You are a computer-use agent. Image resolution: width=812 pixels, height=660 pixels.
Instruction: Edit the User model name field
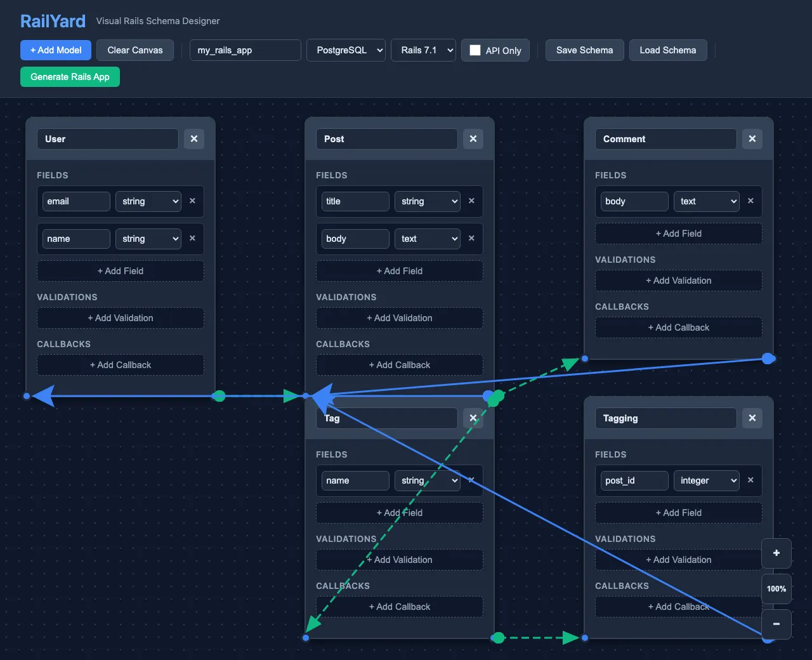coord(108,139)
